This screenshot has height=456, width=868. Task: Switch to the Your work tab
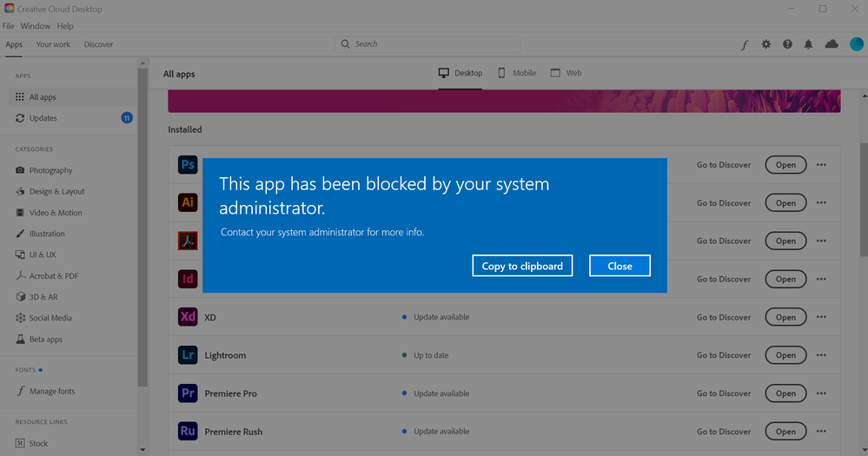pos(53,44)
